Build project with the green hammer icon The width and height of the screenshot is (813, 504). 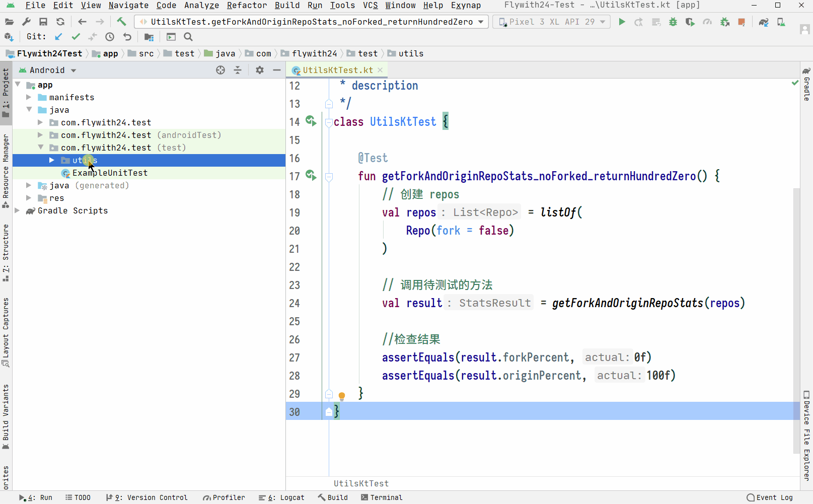[121, 22]
